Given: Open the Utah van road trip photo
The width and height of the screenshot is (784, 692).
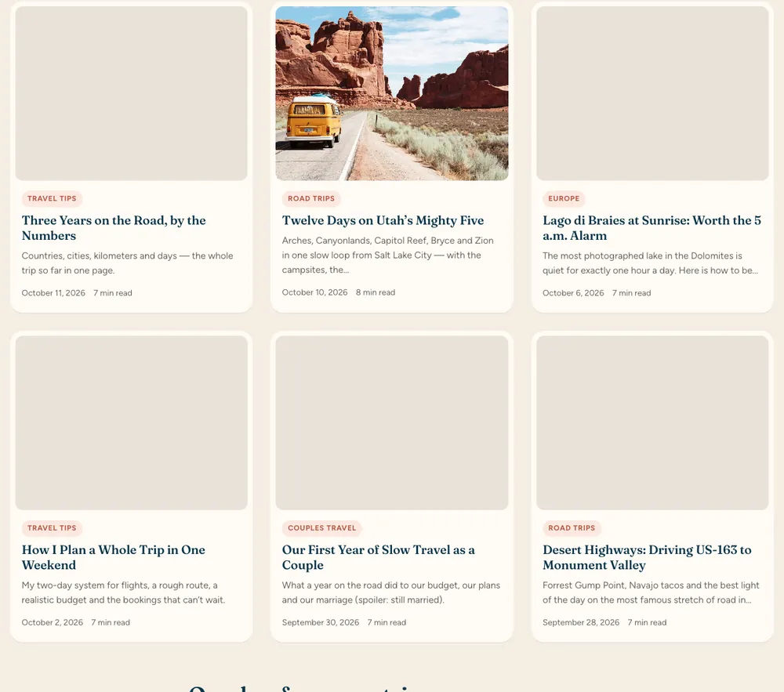Looking at the screenshot, I should [391, 93].
